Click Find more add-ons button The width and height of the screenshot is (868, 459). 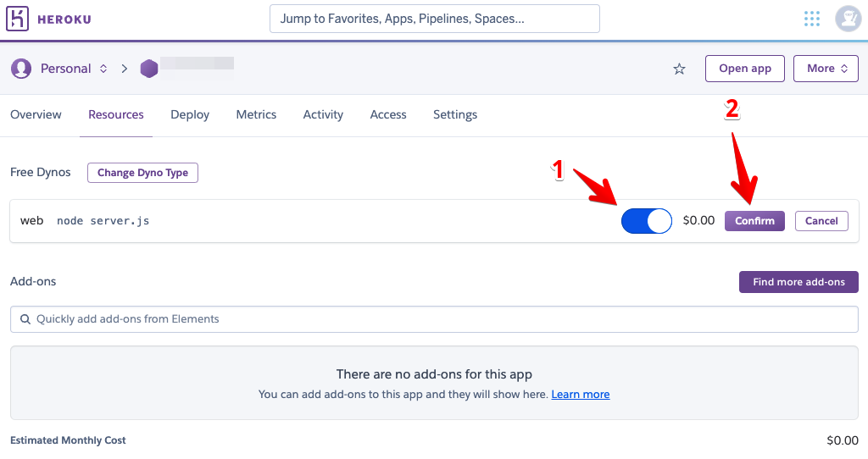(x=798, y=282)
